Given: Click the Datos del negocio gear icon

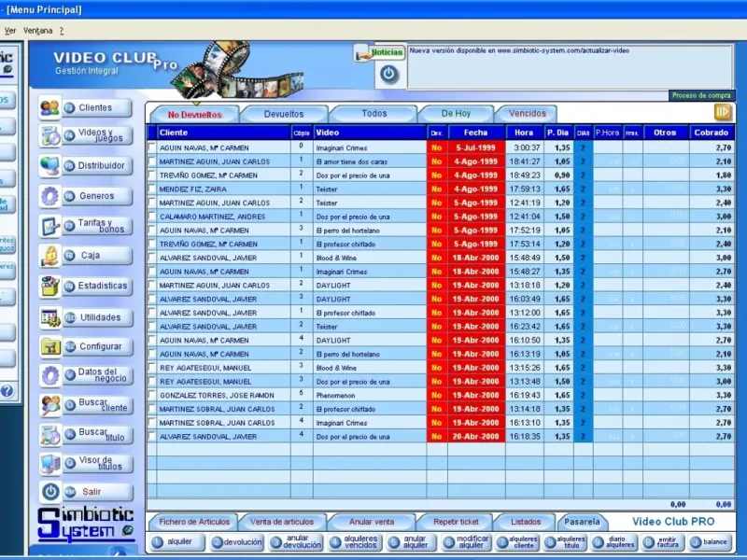Looking at the screenshot, I should [50, 375].
